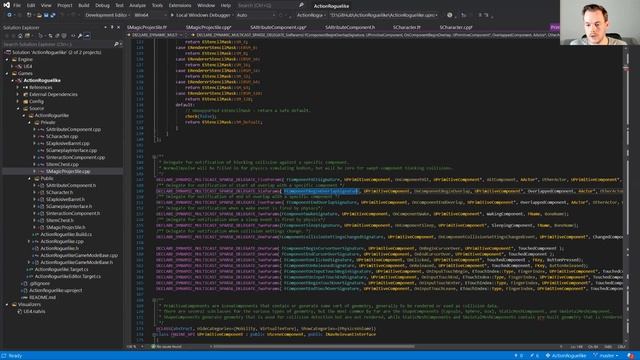Click the Solution Explorer Properties wrench icon
640x360 pixels.
[80, 36]
